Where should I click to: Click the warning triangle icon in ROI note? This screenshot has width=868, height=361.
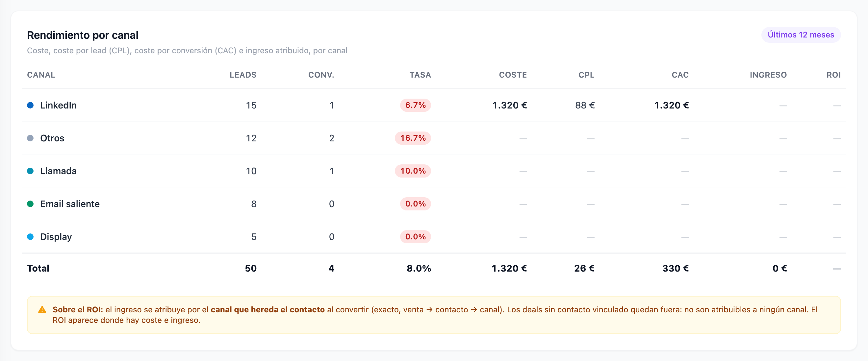(x=42, y=309)
